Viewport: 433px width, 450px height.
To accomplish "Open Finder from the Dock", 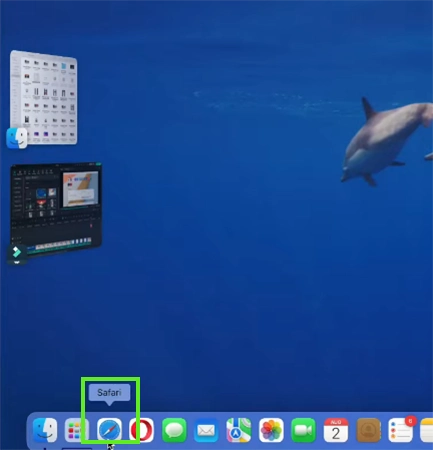I will pyautogui.click(x=45, y=430).
